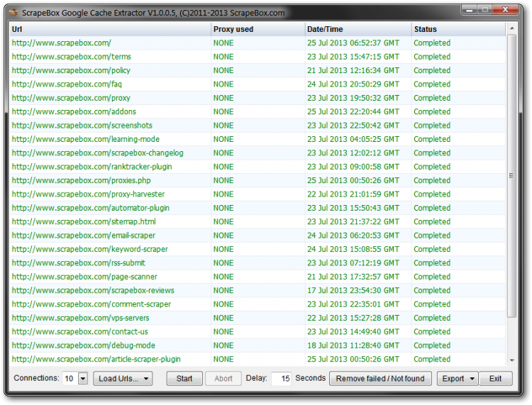Click date 17 Jul 2013 23:54:30 GMT

point(353,290)
